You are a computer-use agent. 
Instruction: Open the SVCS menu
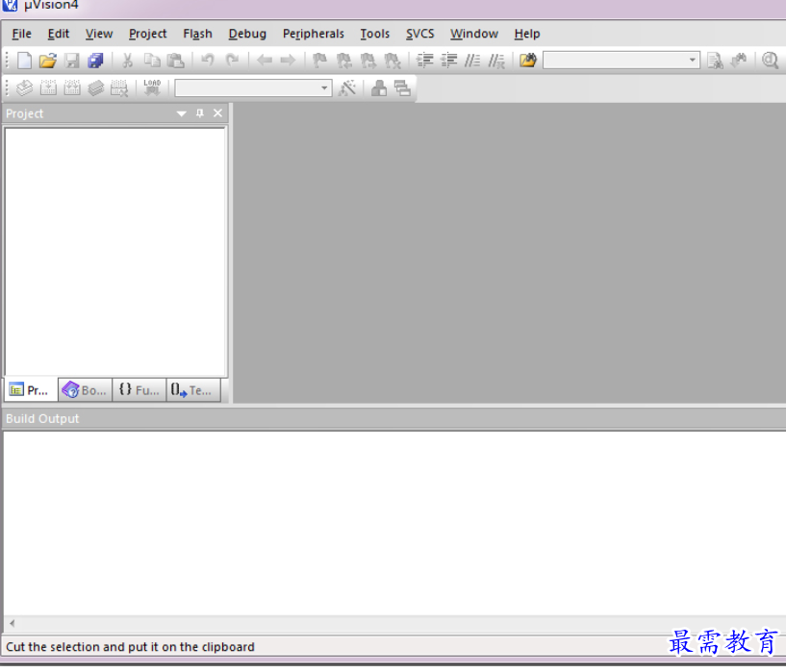point(419,34)
